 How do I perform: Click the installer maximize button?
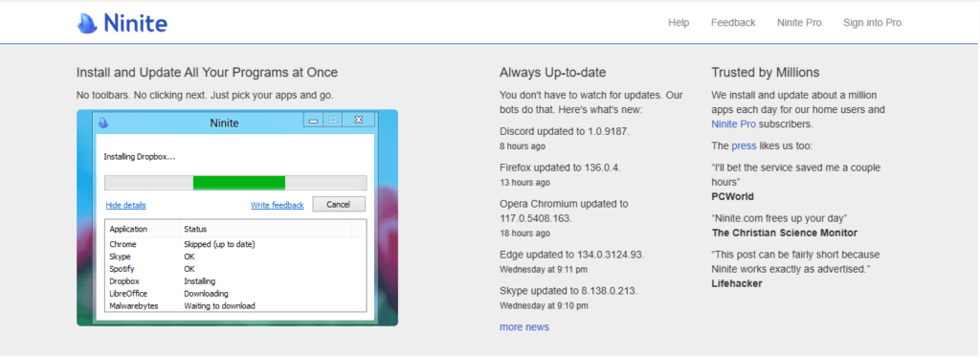coord(332,120)
